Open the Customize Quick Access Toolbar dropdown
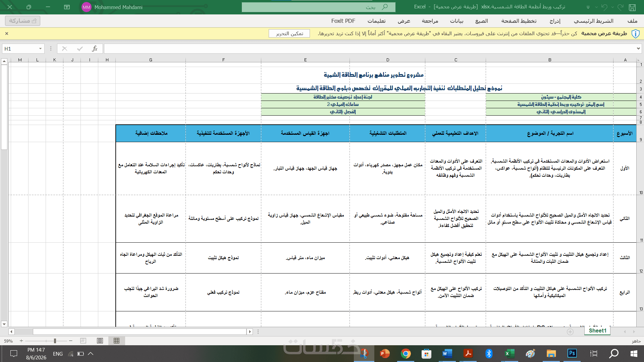The image size is (644, 362). tap(588, 7)
